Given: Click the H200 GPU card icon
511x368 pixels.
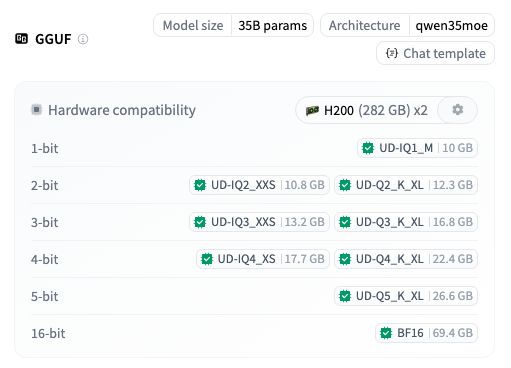Looking at the screenshot, I should 312,110.
